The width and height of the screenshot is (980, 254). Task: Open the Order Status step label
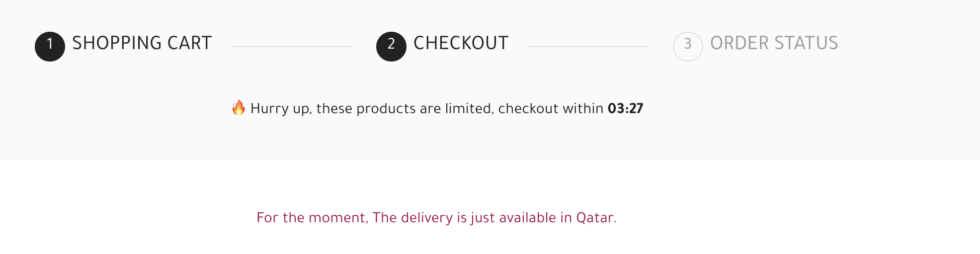(774, 43)
